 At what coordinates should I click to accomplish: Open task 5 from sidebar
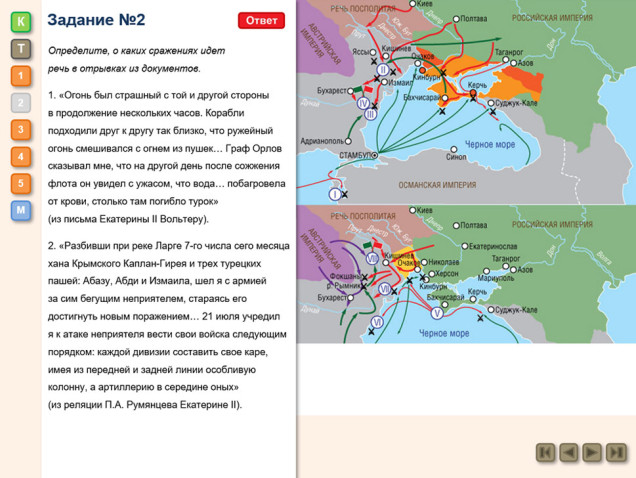click(21, 183)
